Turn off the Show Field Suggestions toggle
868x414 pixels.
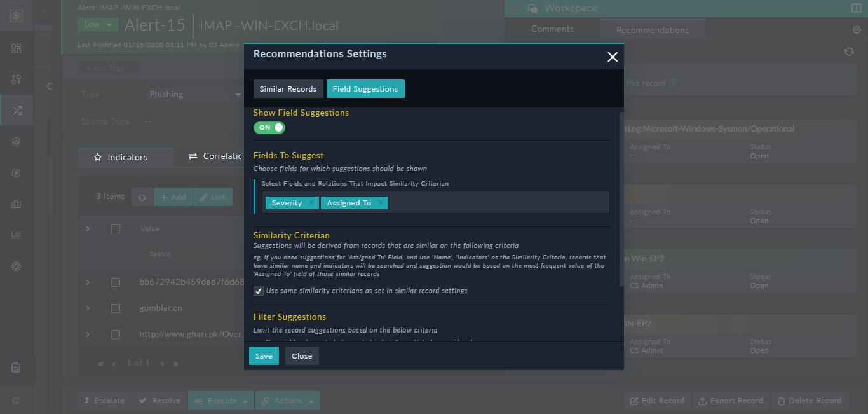[269, 127]
